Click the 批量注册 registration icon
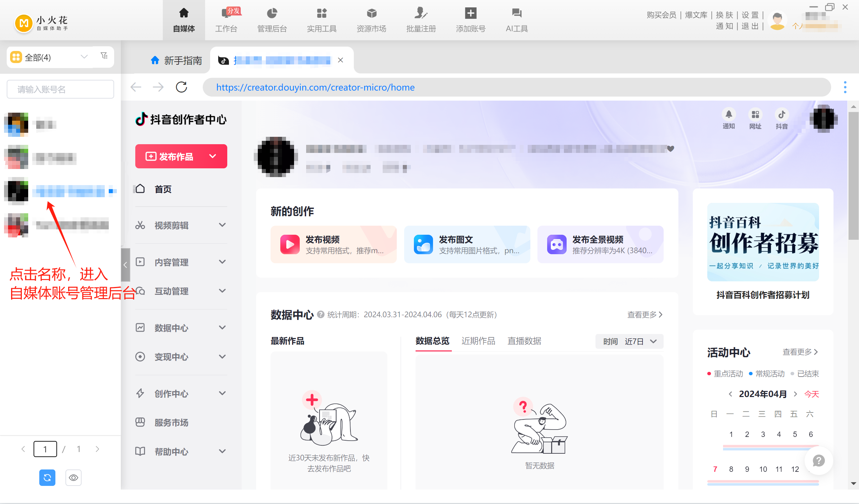 point(420,19)
